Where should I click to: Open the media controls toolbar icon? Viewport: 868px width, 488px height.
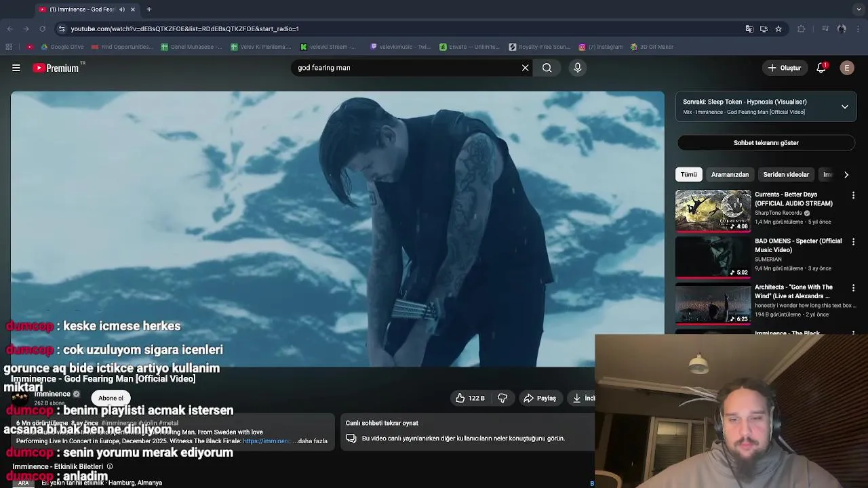[x=825, y=29]
